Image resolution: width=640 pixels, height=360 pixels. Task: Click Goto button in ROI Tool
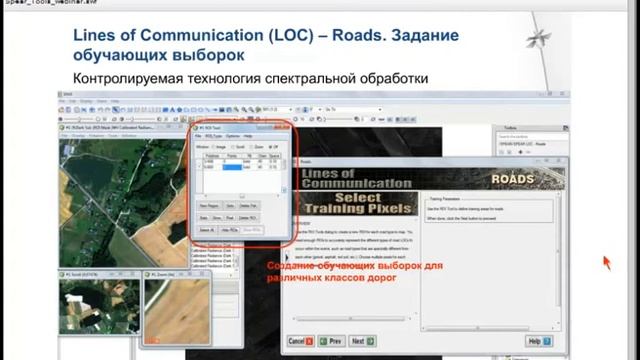click(x=230, y=206)
